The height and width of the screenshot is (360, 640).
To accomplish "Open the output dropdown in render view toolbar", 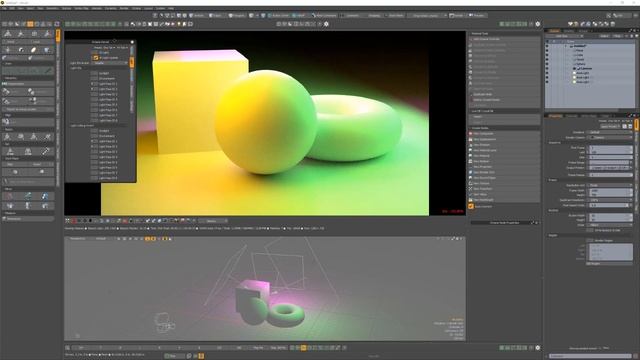I will coord(213,221).
